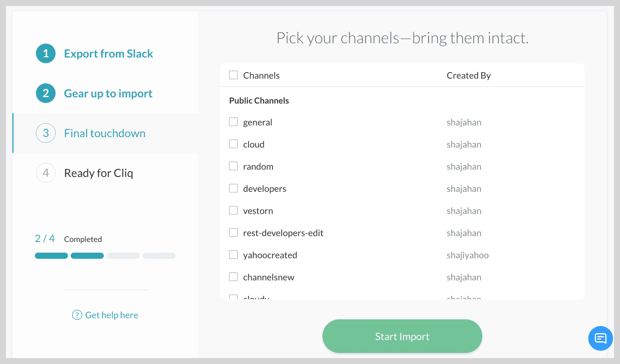Click the step 2 circle icon
This screenshot has height=364, width=620.
(46, 93)
